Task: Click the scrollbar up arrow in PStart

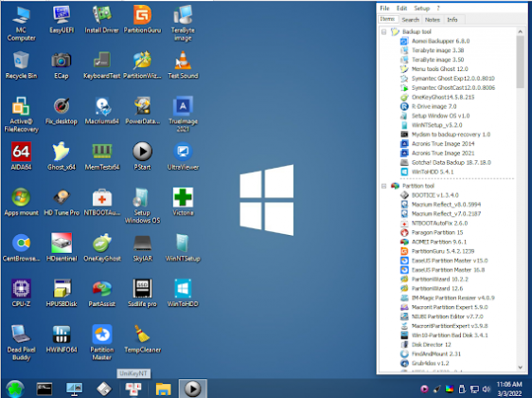Action: pyautogui.click(x=520, y=31)
